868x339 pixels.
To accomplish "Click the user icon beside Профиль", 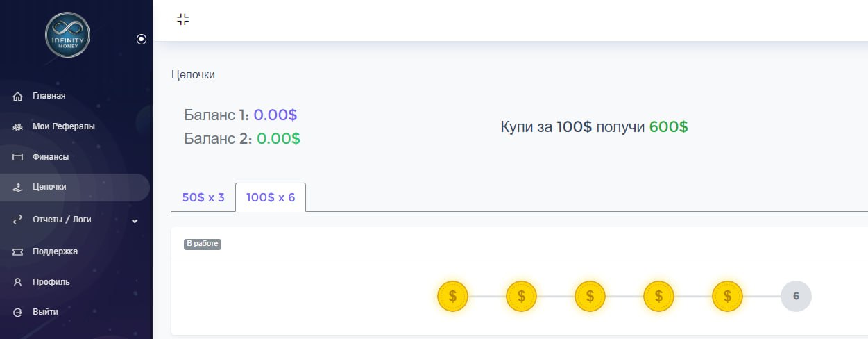I will click(18, 282).
